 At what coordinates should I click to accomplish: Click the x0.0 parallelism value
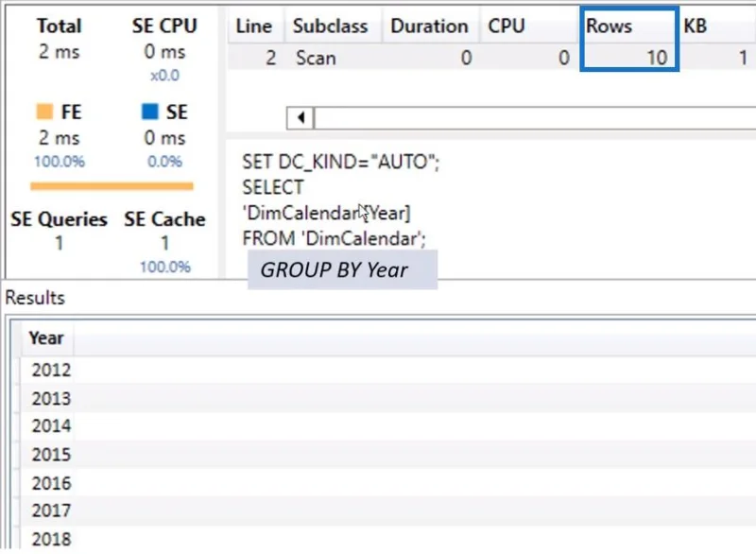tap(164, 76)
